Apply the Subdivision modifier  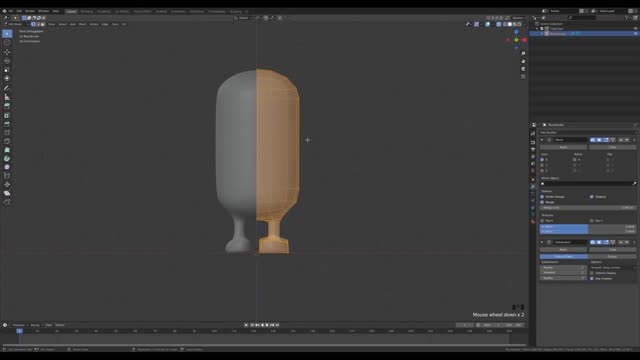pos(563,249)
